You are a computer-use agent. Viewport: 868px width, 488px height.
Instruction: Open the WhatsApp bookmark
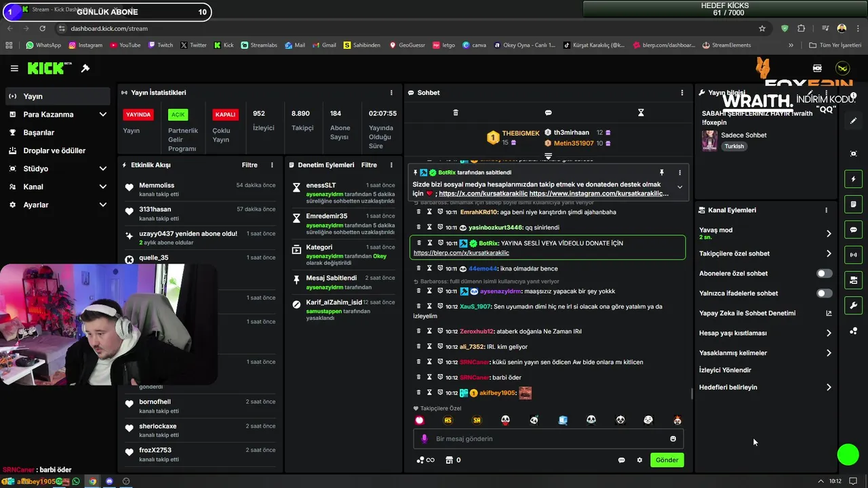(43, 45)
